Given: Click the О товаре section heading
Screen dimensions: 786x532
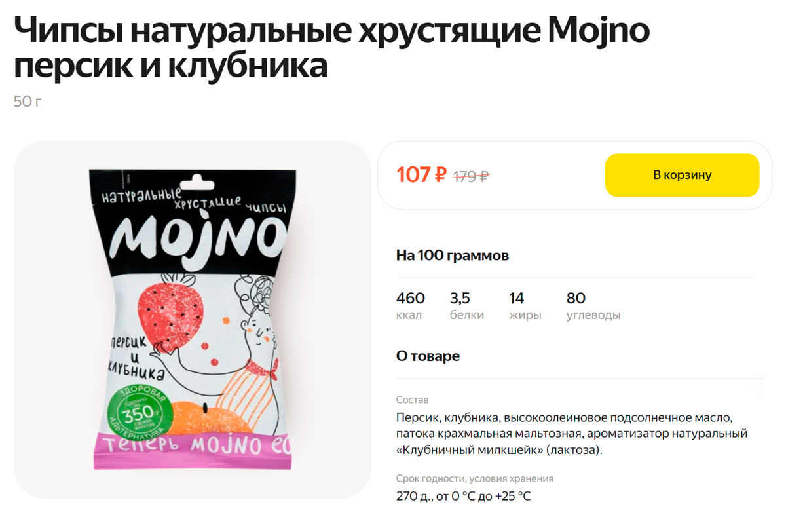Looking at the screenshot, I should tap(428, 356).
